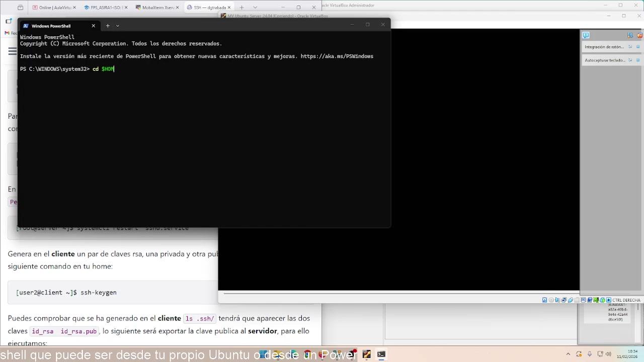Close the MobaXterm Xserver browser tab
Viewport: 644px width, 362px height.
point(178,8)
